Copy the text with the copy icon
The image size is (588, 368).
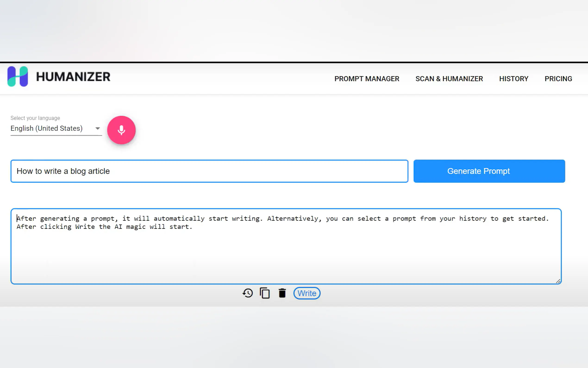(265, 293)
